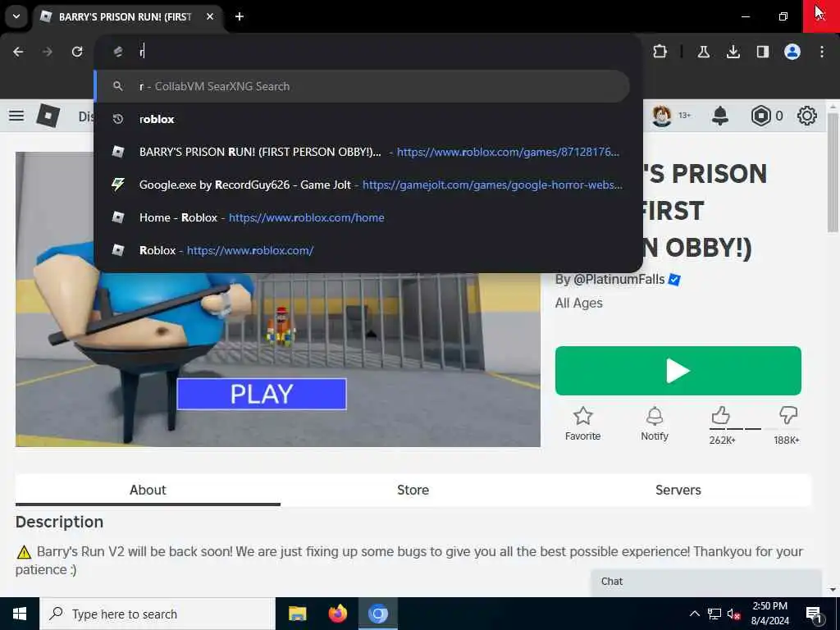
Task: Open the Roblox user avatar profile
Action: 662,116
